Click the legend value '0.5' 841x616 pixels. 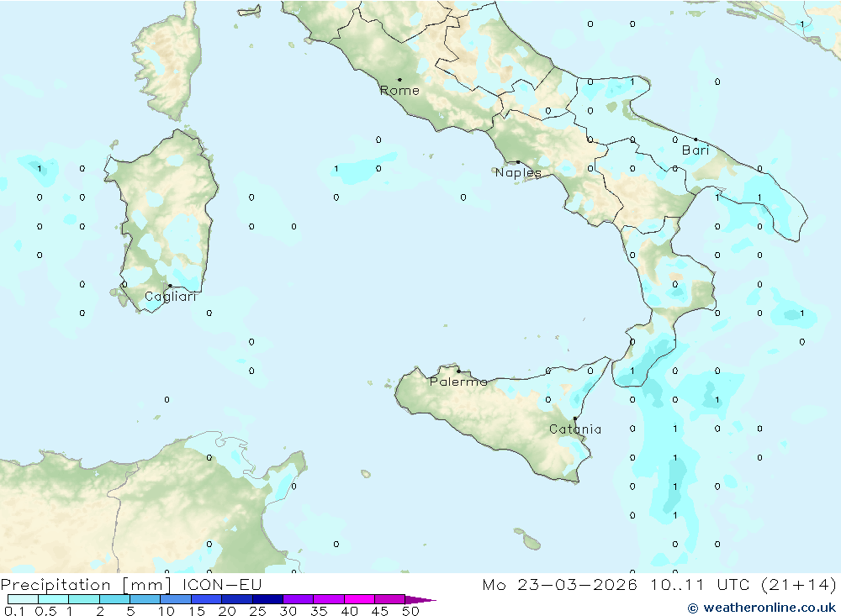pyautogui.click(x=45, y=611)
